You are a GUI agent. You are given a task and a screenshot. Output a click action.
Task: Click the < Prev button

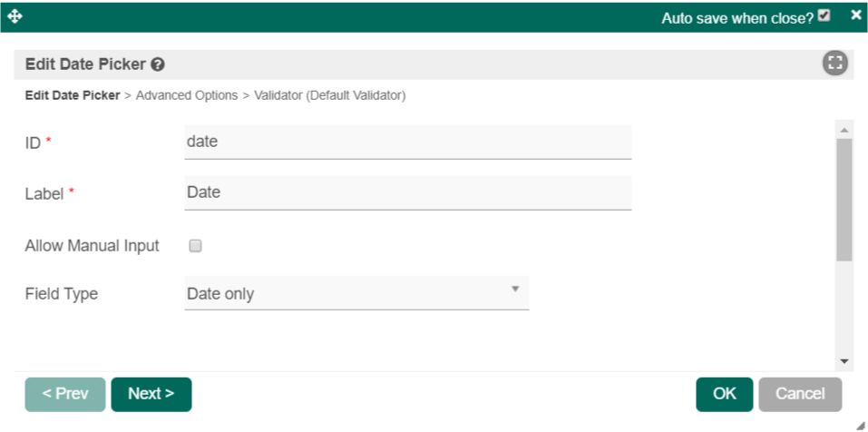(65, 394)
